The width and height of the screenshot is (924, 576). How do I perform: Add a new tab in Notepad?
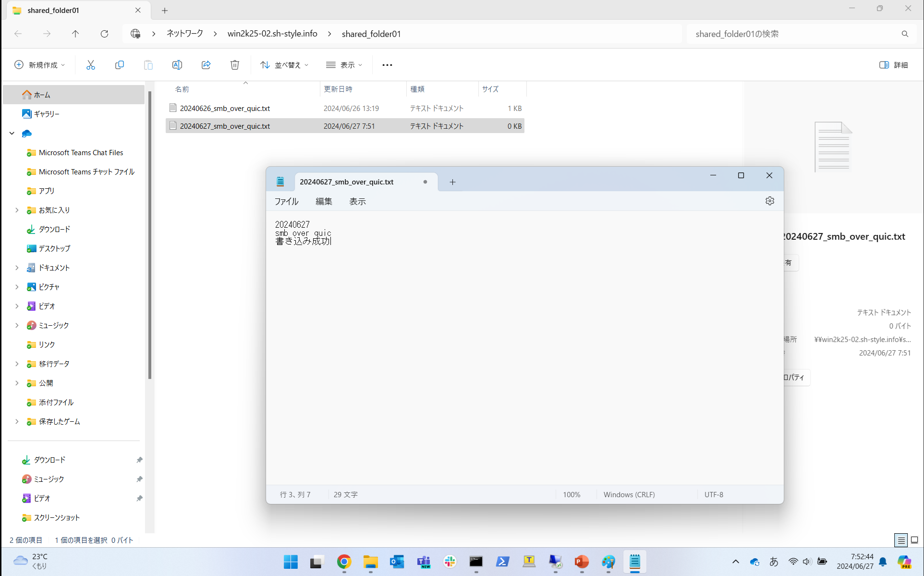point(452,182)
